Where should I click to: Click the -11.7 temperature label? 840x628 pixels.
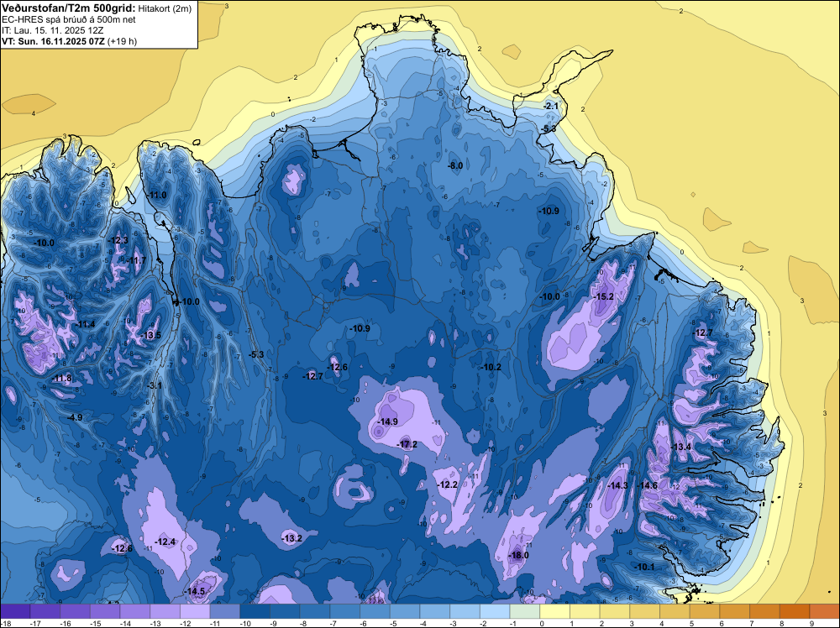point(136,261)
